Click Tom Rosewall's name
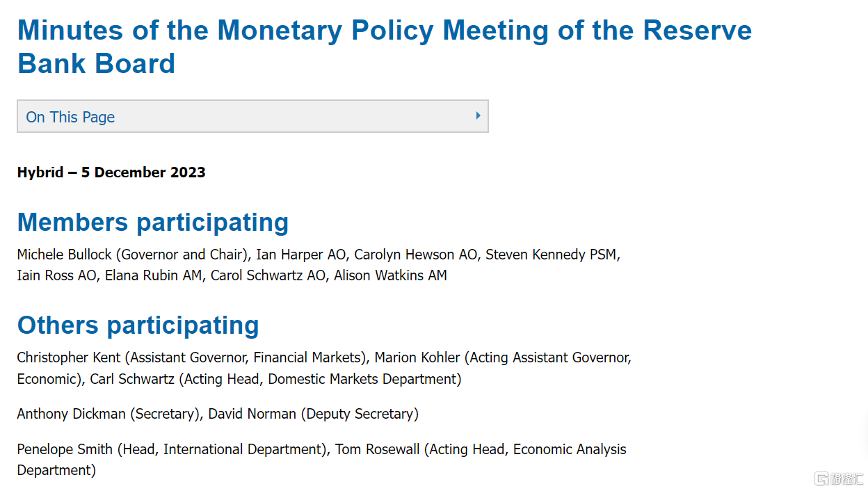The image size is (868, 491). tap(378, 449)
